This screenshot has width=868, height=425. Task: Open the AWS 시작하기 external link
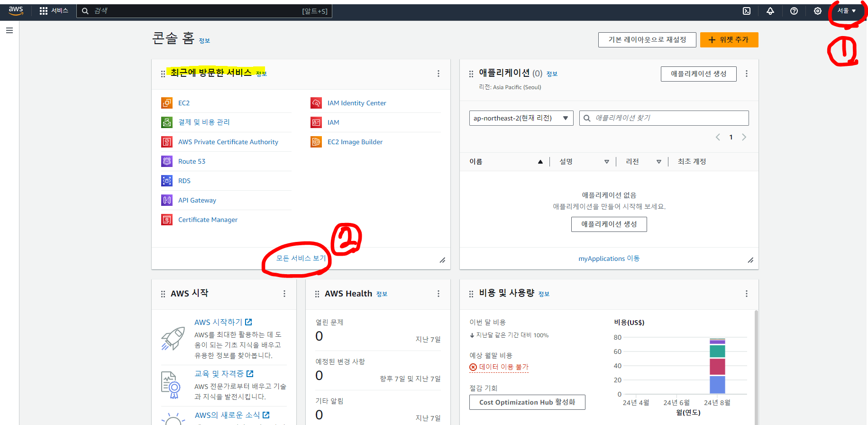[x=223, y=322]
